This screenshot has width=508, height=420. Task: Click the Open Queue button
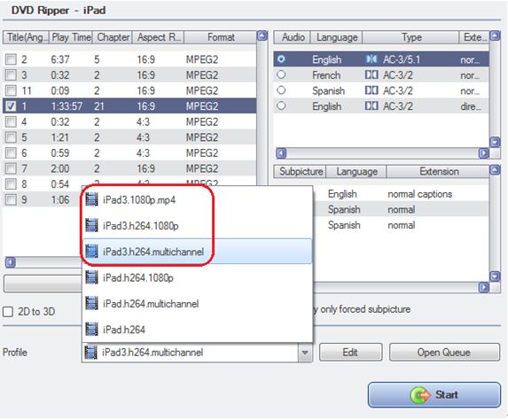444,353
